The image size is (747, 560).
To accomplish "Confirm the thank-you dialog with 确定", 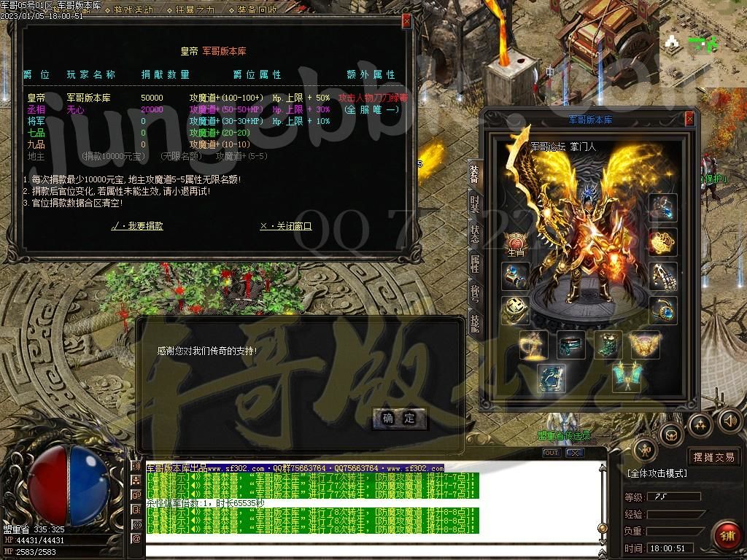I will tap(399, 418).
